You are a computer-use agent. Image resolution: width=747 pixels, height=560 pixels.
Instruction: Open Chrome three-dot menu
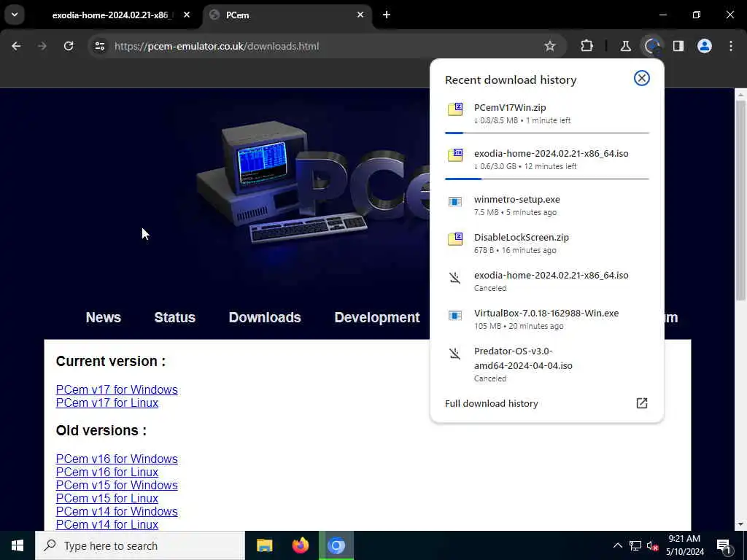[731, 46]
